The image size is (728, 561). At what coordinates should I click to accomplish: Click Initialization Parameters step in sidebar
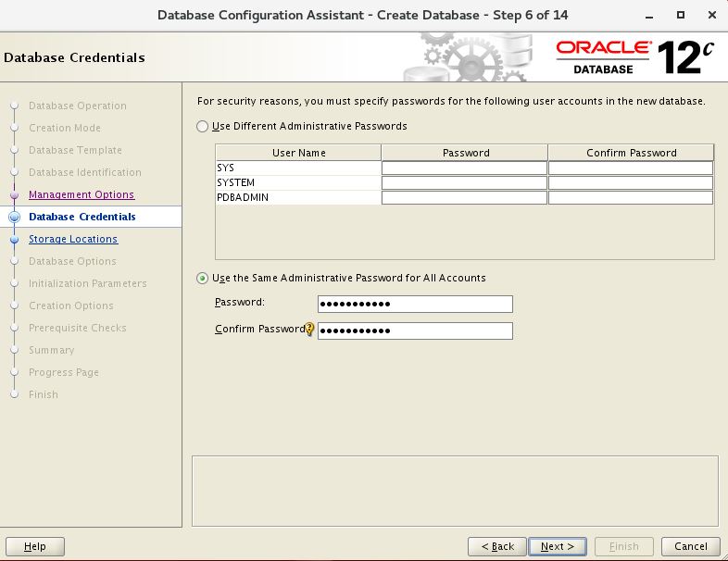click(x=88, y=283)
